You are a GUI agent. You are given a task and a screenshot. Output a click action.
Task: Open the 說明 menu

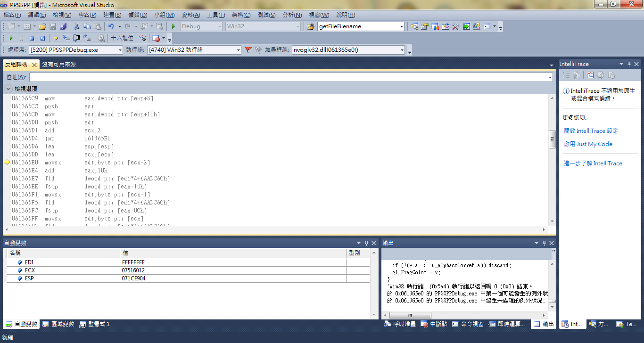click(346, 15)
